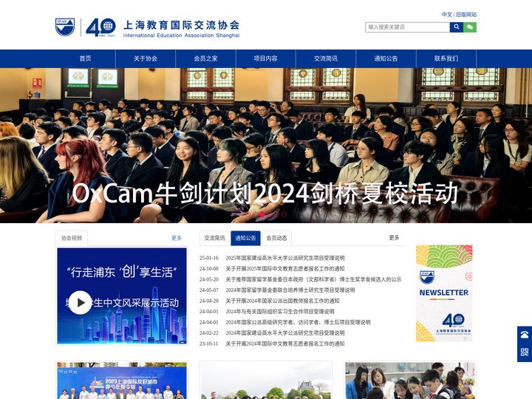Viewport: 532px width, 399px height.
Task: Open 2025年国家建设高水平大学公派研究生项目受理说明
Action: [x=285, y=258]
